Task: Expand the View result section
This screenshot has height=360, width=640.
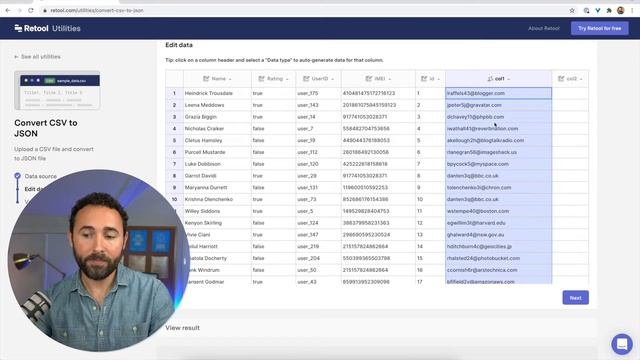Action: [182, 328]
